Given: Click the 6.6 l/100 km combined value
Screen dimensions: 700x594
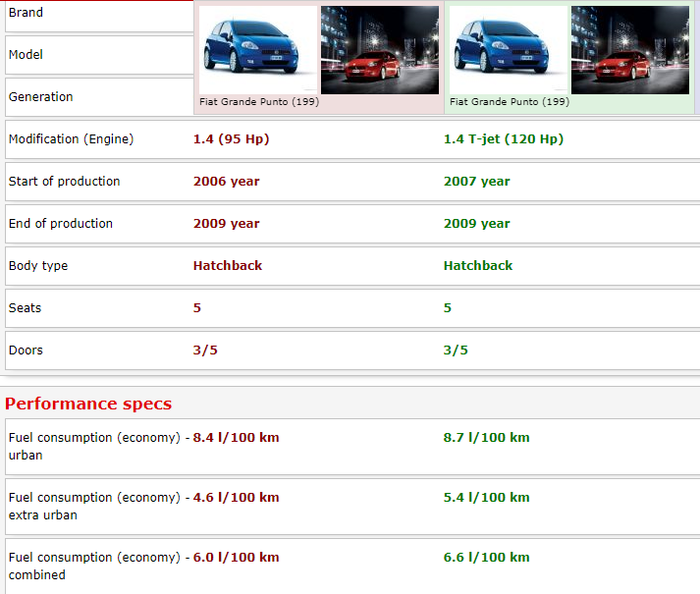Looking at the screenshot, I should coord(487,557).
